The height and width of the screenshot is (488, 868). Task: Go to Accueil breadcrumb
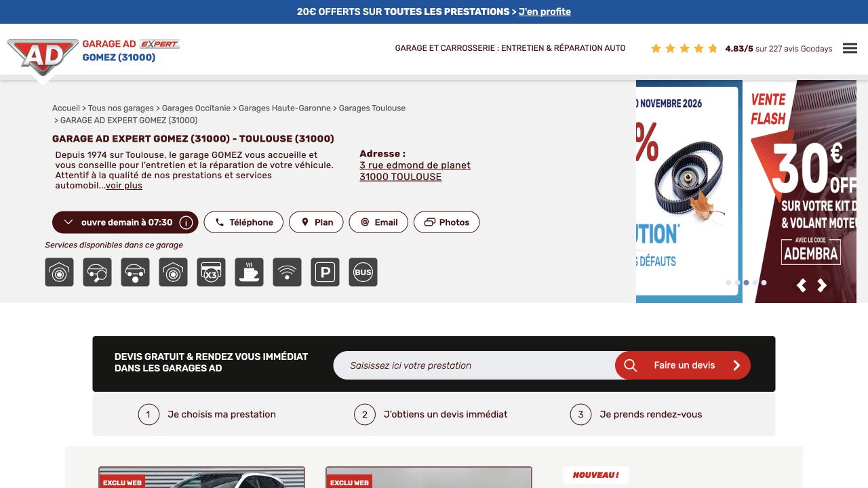pyautogui.click(x=66, y=108)
